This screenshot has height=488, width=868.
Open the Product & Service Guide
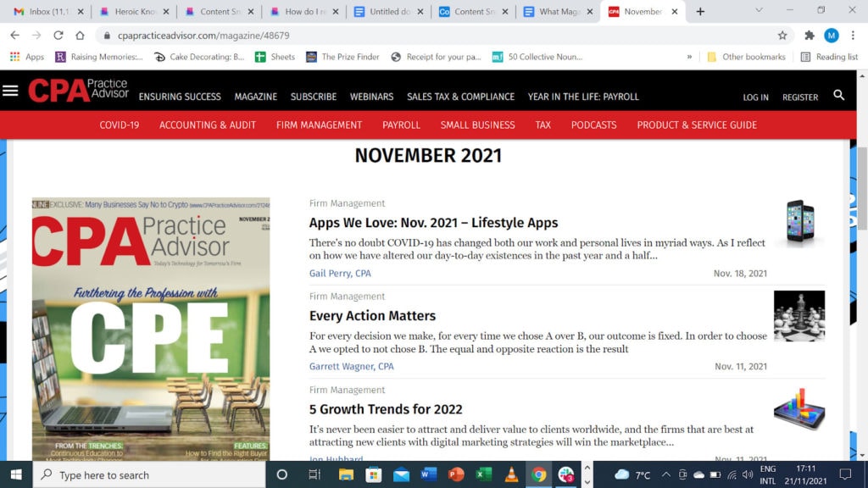click(697, 125)
